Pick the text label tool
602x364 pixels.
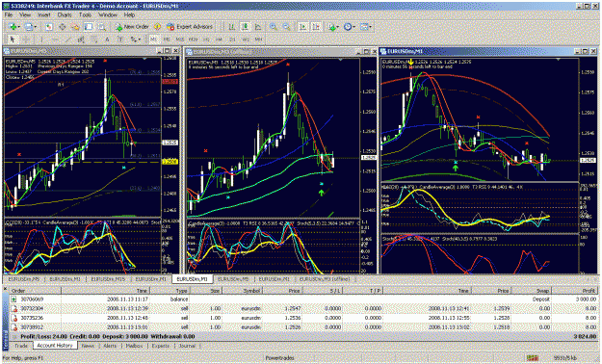(120, 39)
